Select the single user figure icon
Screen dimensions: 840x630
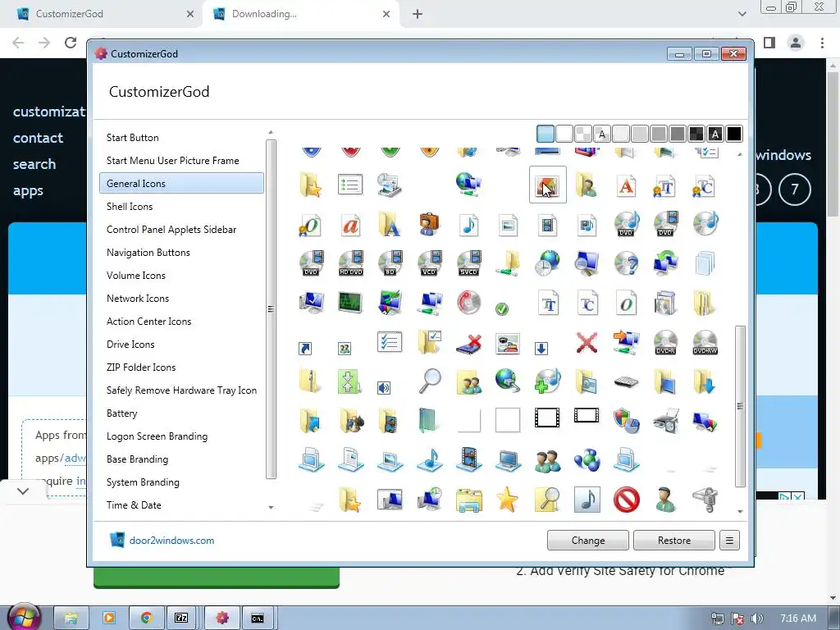coord(665,500)
